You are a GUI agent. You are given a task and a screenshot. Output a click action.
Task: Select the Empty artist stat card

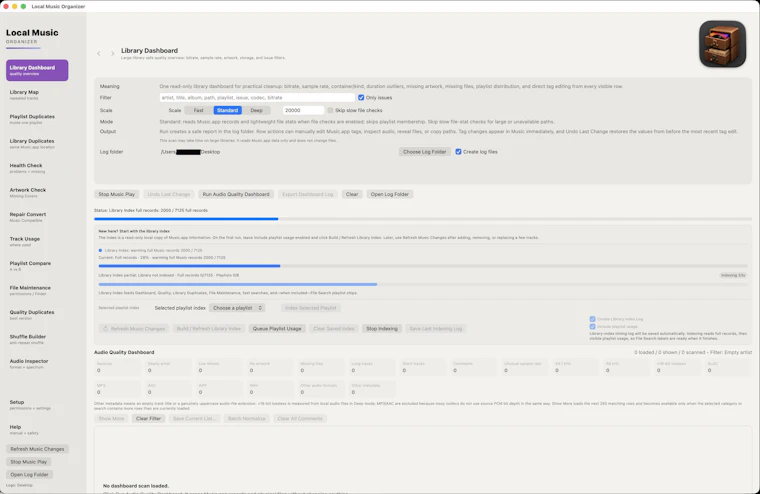point(168,367)
